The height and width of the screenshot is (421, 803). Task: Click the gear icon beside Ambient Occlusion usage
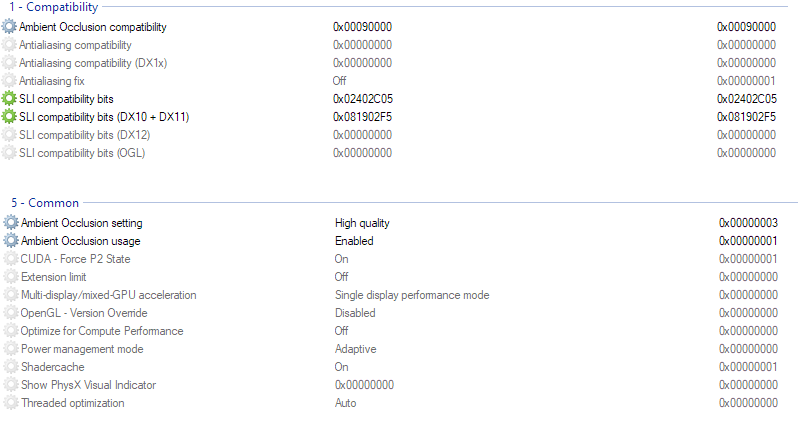pos(11,241)
